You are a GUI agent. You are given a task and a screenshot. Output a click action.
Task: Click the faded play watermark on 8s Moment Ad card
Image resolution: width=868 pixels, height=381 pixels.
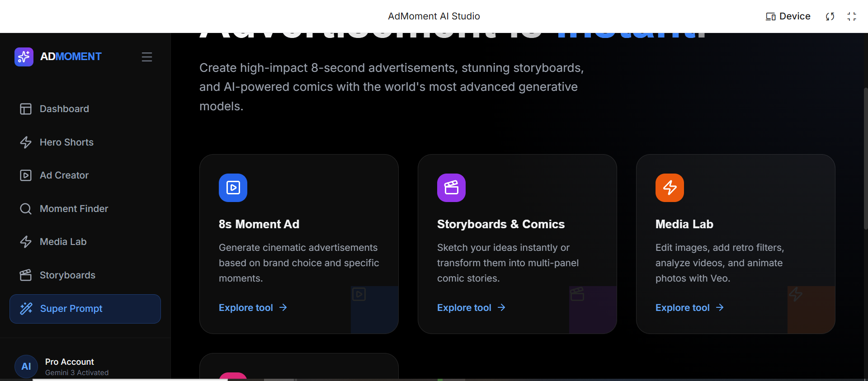click(359, 295)
